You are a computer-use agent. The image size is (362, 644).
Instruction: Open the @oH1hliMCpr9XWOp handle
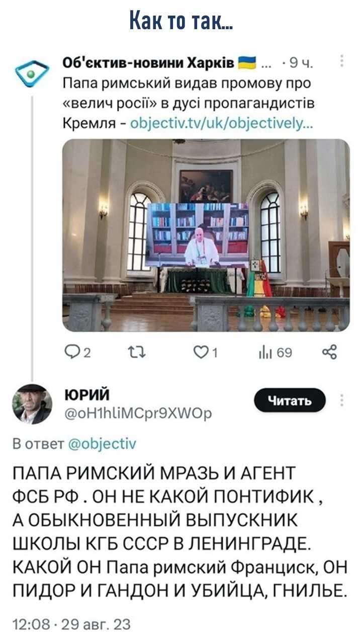[x=138, y=413]
